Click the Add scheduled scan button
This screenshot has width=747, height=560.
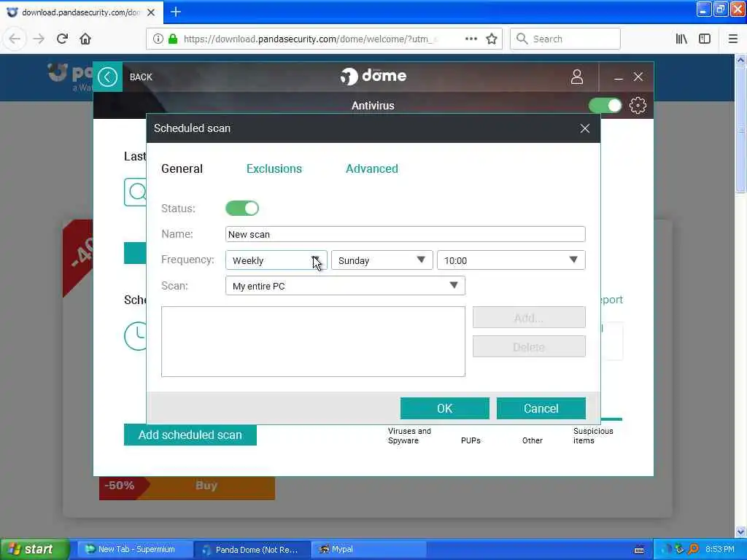coord(190,435)
